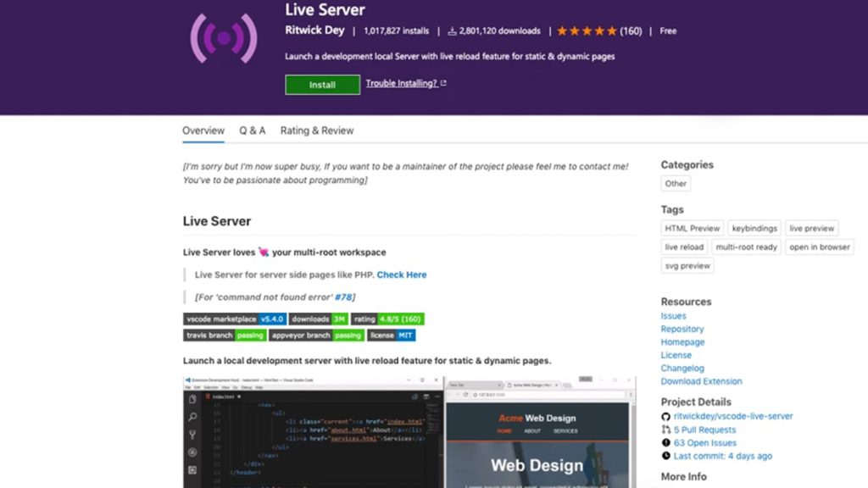Open the Issues resource link
Viewport: 868px width, 488px height.
673,316
